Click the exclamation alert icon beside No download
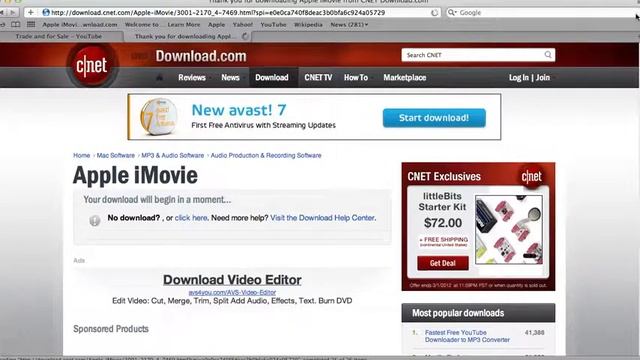Screen dimensions: 640x360 pos(95,220)
